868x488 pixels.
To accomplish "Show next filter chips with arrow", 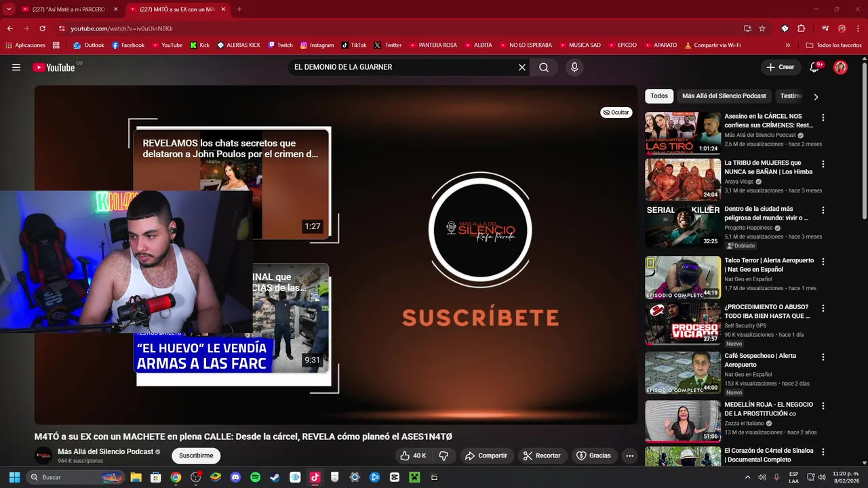I will point(816,96).
